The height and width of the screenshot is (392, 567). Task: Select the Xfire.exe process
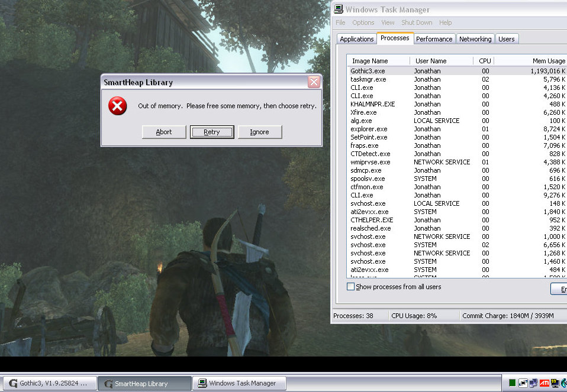(457, 112)
